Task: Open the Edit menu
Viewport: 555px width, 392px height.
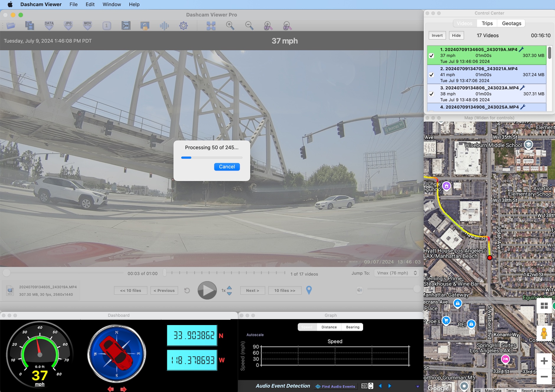Action: tap(90, 4)
